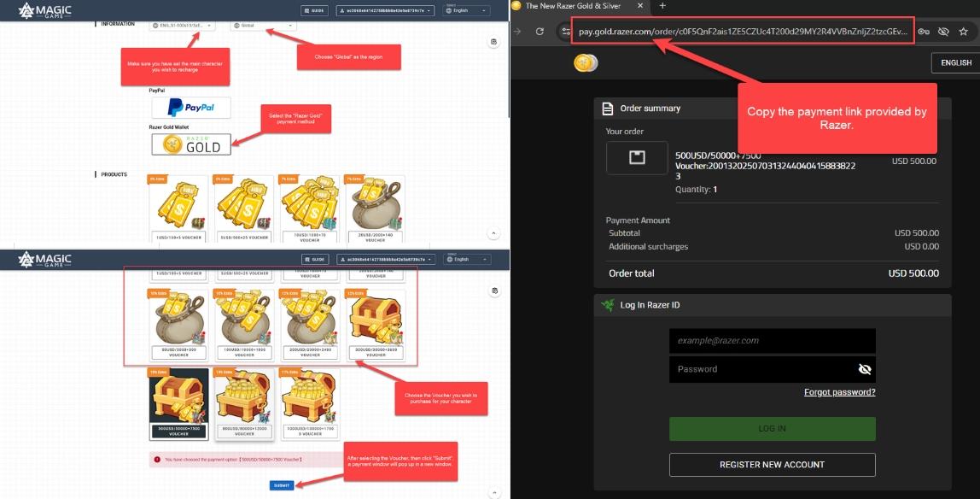Click floating order history icon in lower screenshot
Viewport: 980px width, 499px height.
(494, 291)
